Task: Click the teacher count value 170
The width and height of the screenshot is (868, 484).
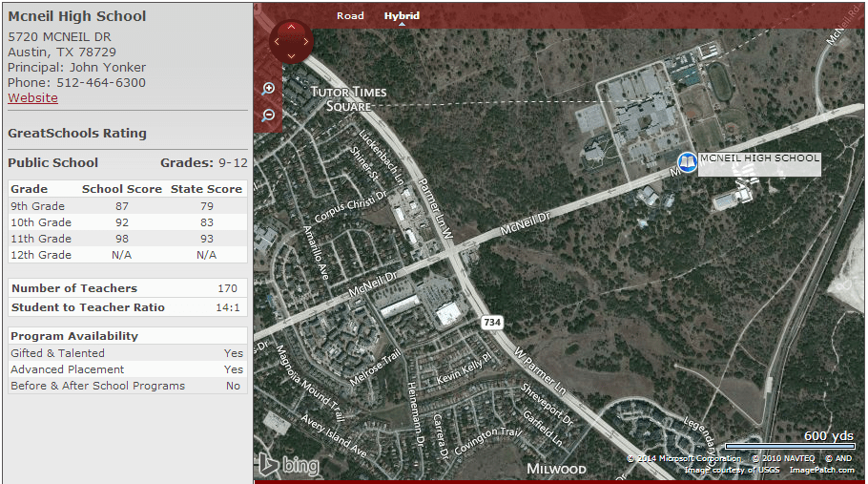Action: pyautogui.click(x=227, y=288)
